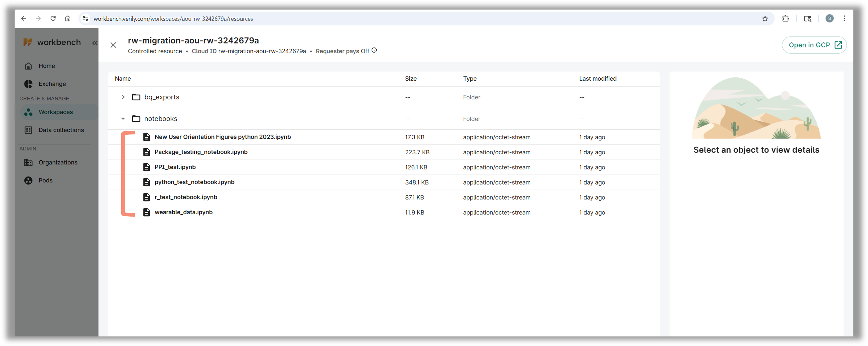Collapse the sidebar with double chevron
The image size is (868, 346).
point(95,43)
